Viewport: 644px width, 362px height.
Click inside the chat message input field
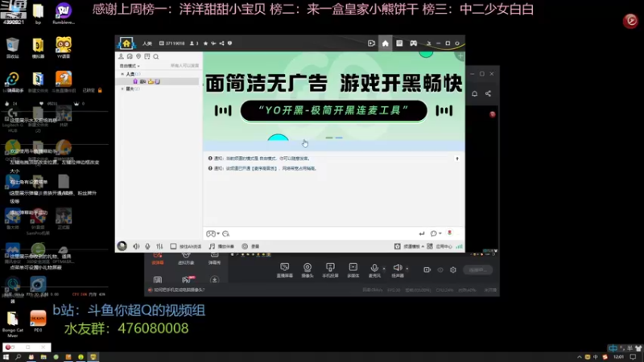click(x=323, y=233)
